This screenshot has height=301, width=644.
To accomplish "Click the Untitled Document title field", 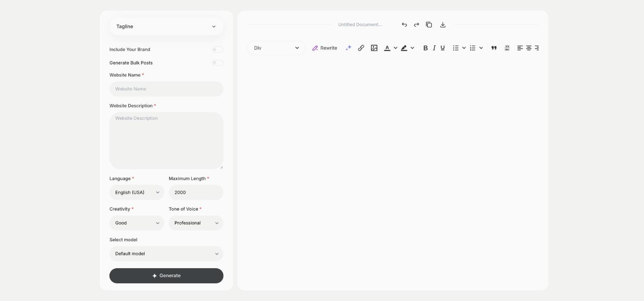I will coord(360,25).
